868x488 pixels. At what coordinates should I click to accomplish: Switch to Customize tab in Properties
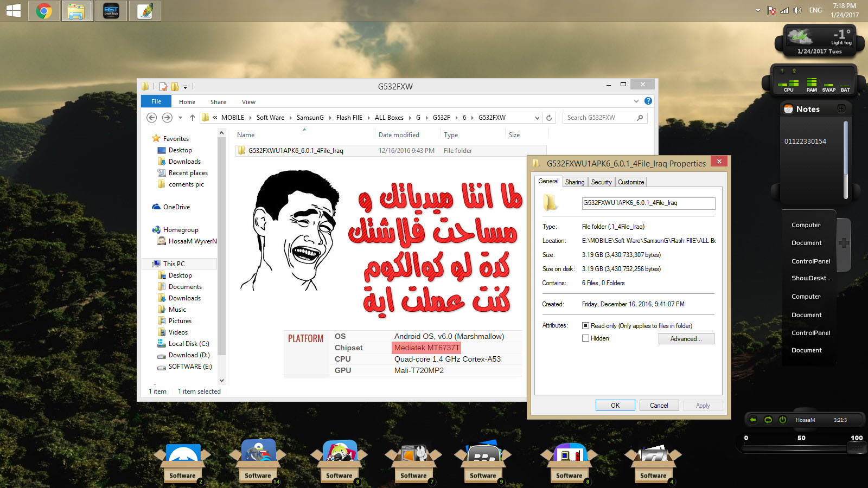[631, 182]
